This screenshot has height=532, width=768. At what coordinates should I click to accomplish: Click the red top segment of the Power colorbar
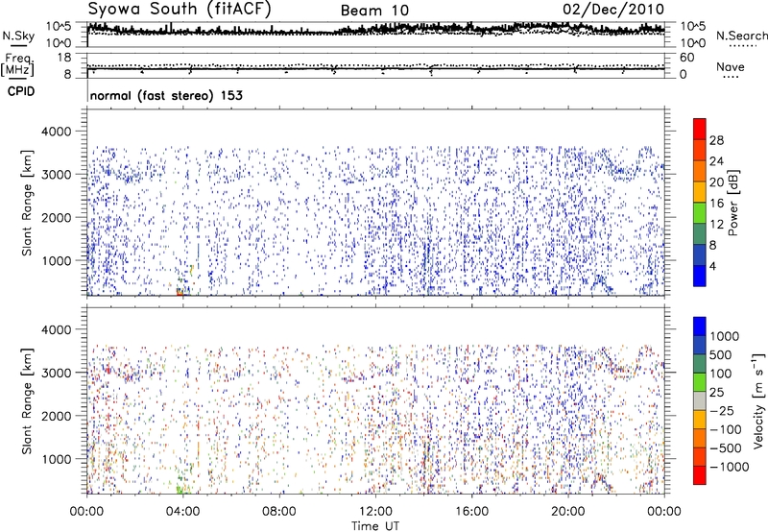tap(700, 129)
